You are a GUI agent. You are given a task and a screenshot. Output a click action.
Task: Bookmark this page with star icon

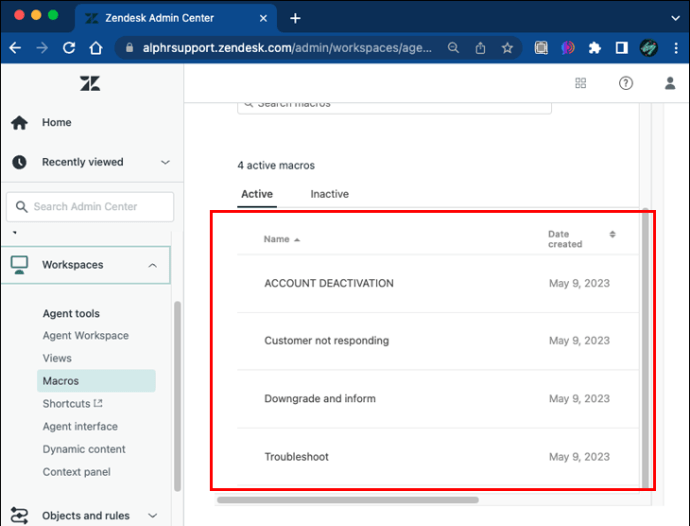[507, 48]
